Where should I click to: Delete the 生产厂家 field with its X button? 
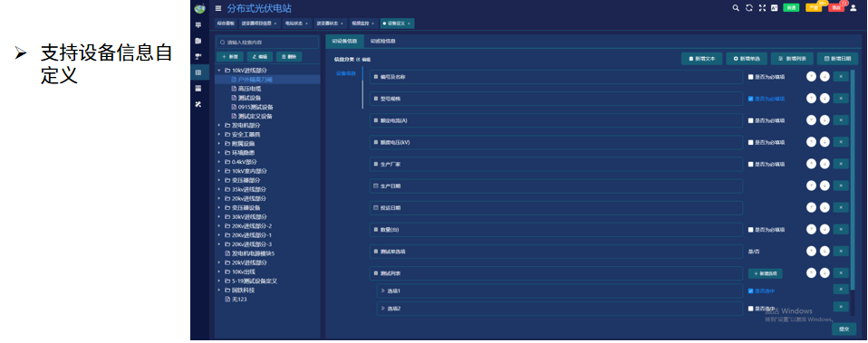[840, 164]
